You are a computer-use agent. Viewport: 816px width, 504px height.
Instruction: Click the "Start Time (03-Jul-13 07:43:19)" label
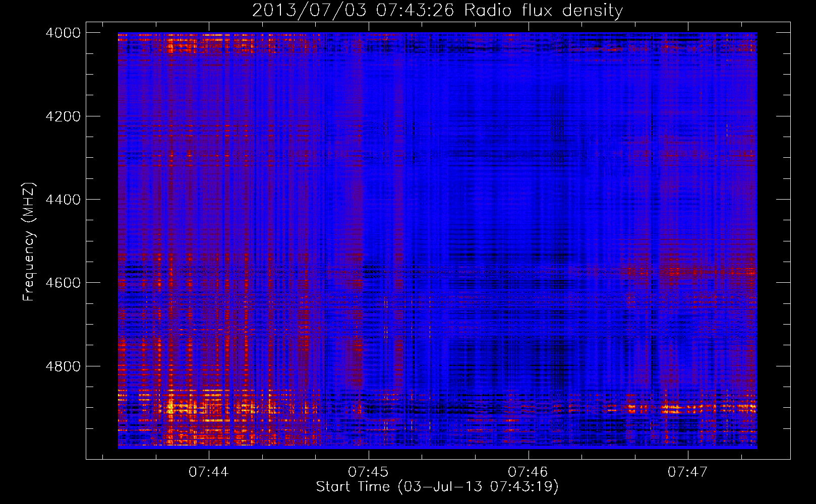tap(437, 487)
